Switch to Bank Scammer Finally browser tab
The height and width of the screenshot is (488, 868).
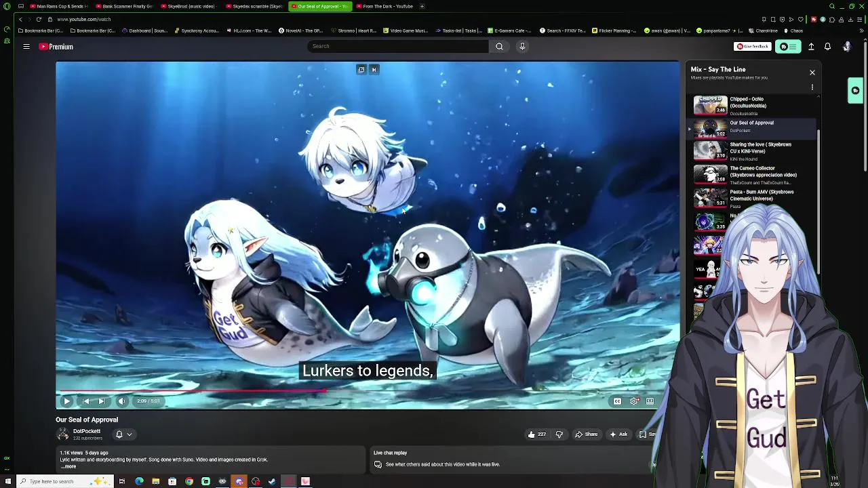pos(124,6)
